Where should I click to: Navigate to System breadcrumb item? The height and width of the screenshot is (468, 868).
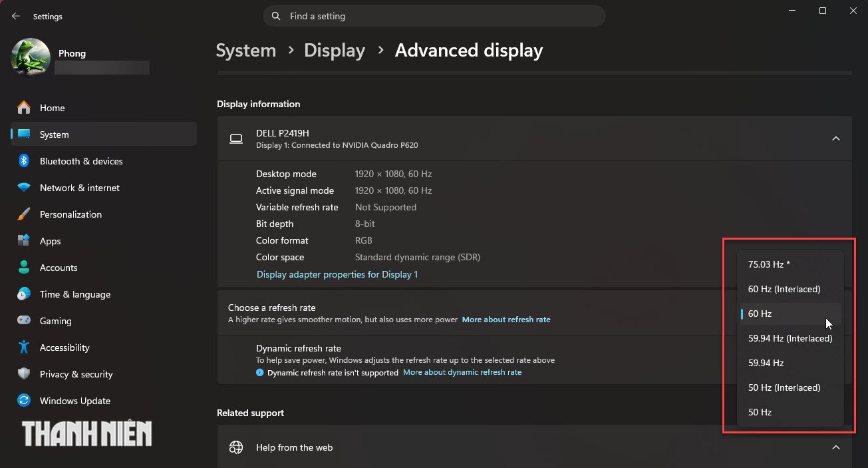246,51
